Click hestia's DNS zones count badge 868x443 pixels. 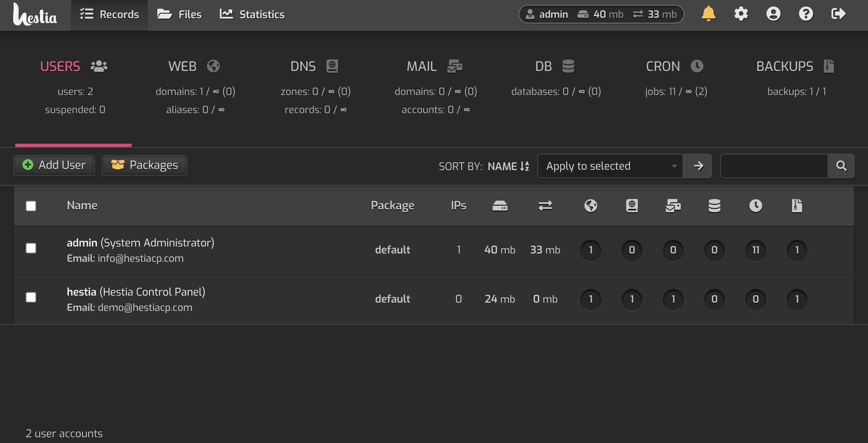[632, 299]
